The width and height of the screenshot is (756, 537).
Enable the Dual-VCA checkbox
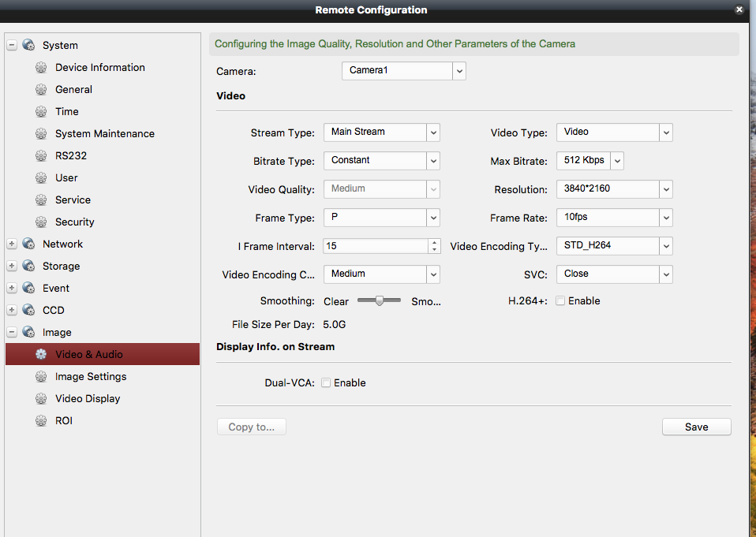(x=326, y=383)
